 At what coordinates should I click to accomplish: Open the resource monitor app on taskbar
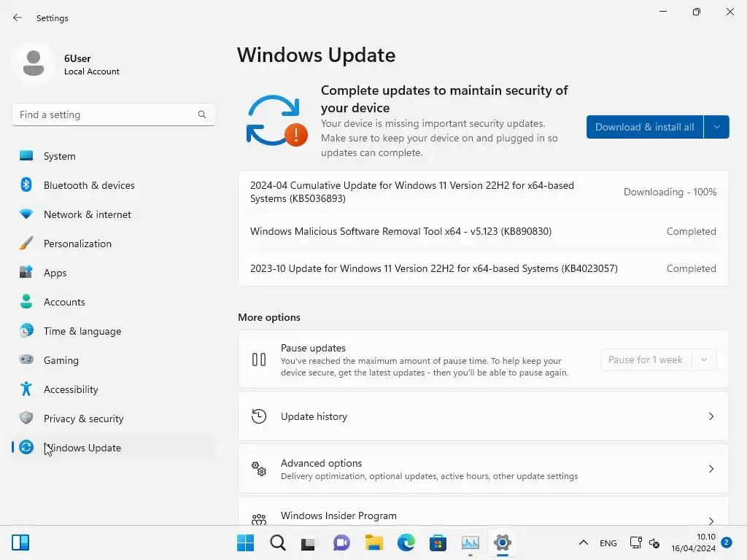tap(471, 542)
